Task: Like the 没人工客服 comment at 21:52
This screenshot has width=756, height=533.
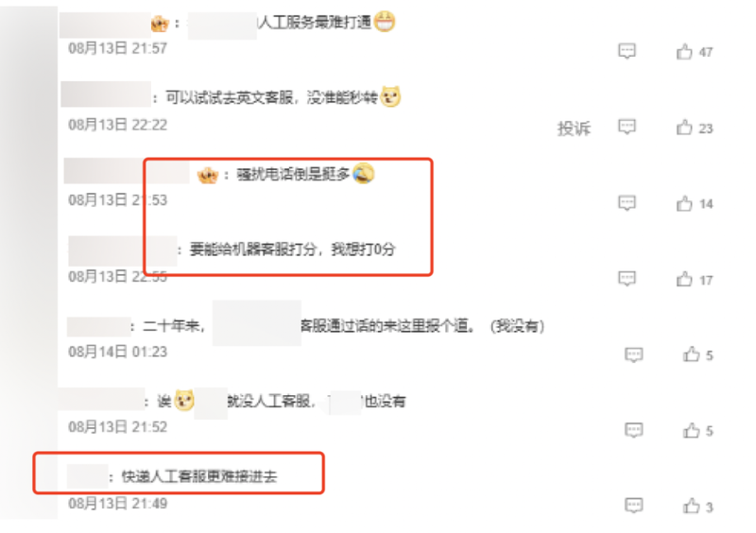Action: 692,430
